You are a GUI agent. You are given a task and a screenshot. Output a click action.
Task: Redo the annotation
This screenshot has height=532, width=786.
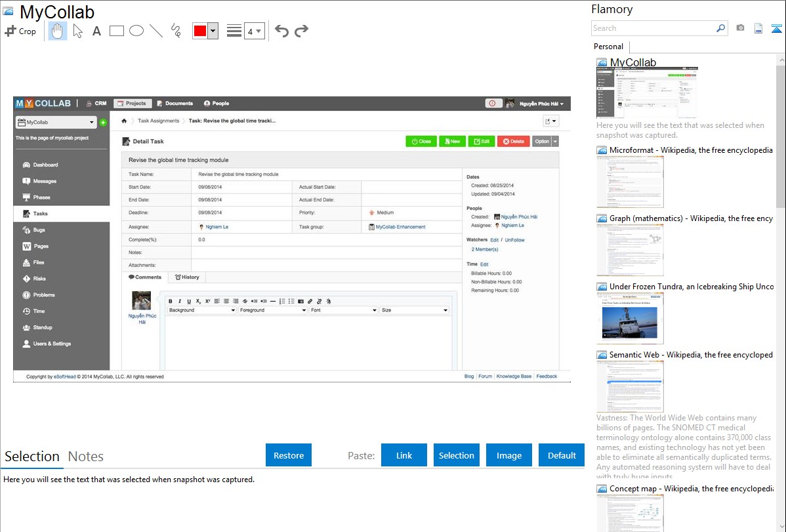click(301, 31)
